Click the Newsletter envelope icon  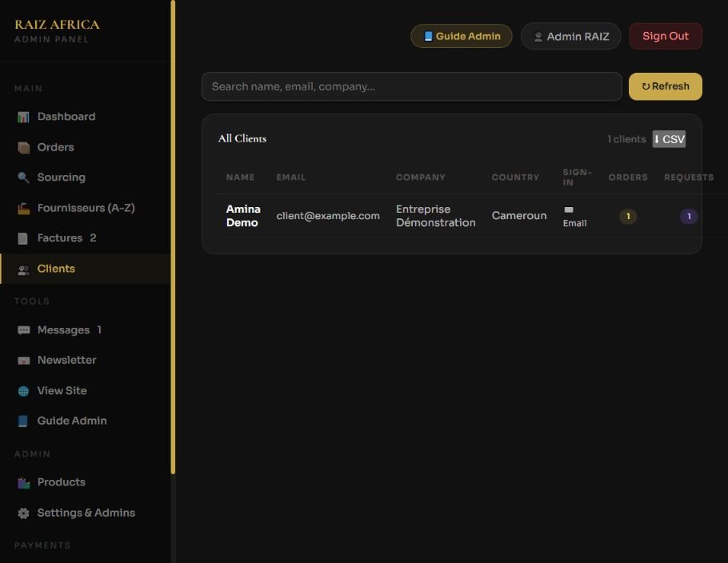click(23, 361)
